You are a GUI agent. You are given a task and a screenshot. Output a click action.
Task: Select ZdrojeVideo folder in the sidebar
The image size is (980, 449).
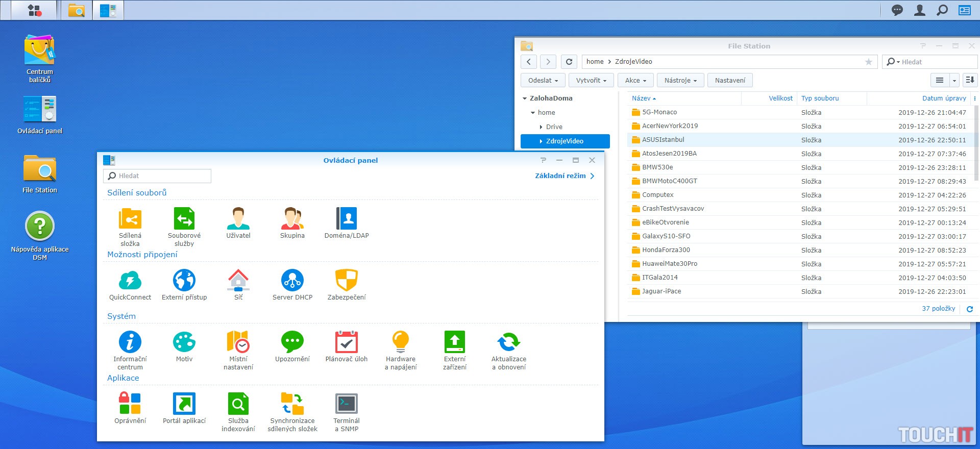(565, 141)
